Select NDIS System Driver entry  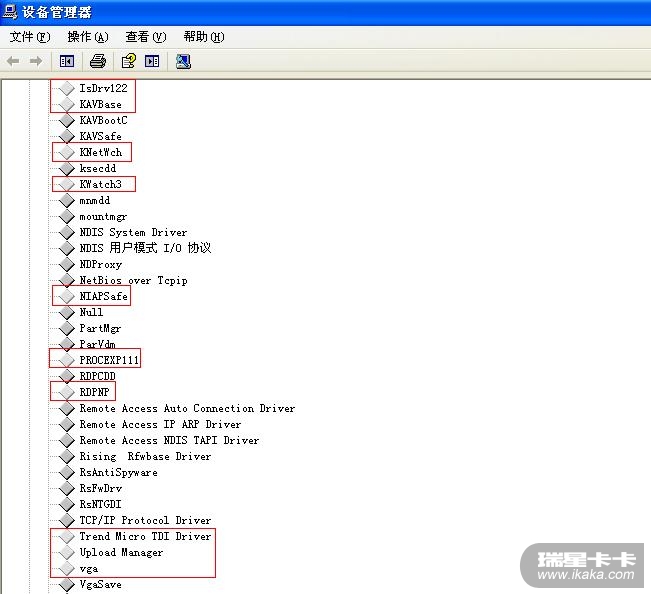point(133,232)
